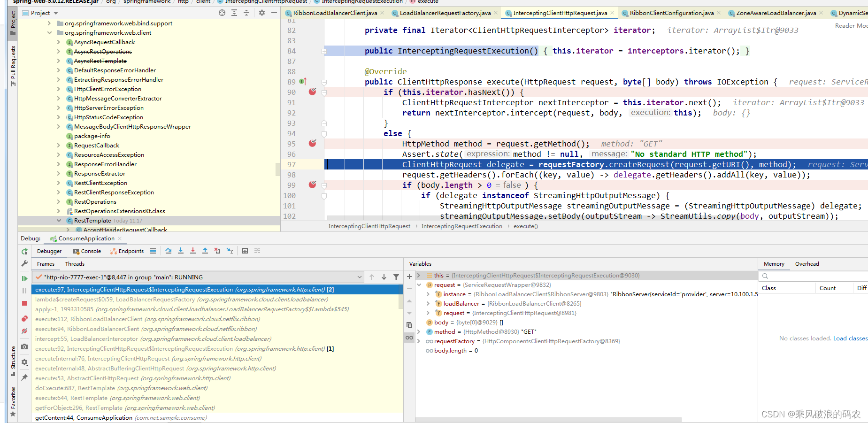Screen dimensions: 868x423
Task: Open the debug settings gear icon
Action: pyautogui.click(x=24, y=362)
